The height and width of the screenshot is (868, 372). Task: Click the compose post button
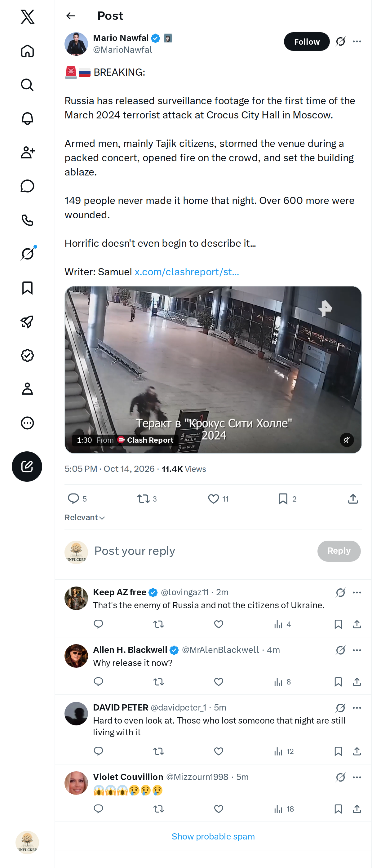(27, 466)
